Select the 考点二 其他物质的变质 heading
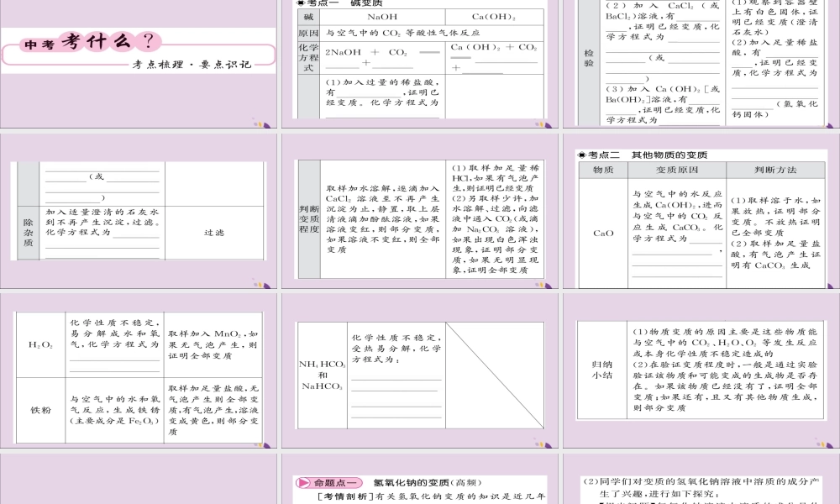 [x=643, y=155]
